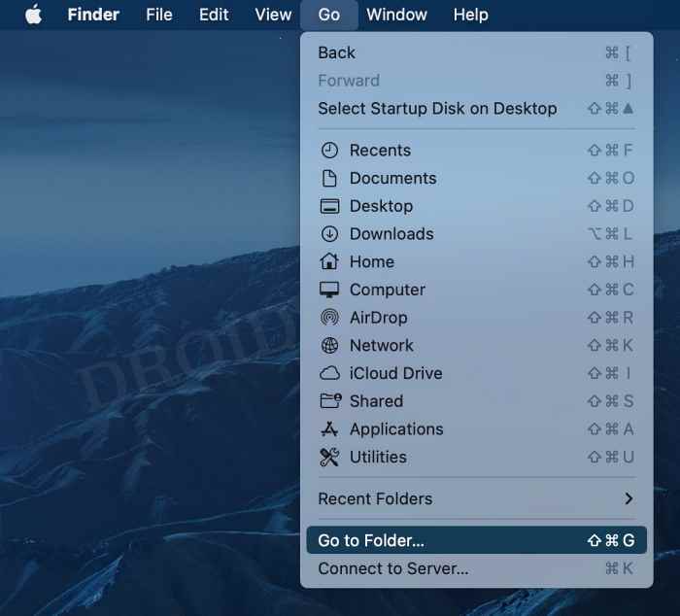The width and height of the screenshot is (680, 616).
Task: Click the Downloads arrow-circle icon
Action: (329, 234)
